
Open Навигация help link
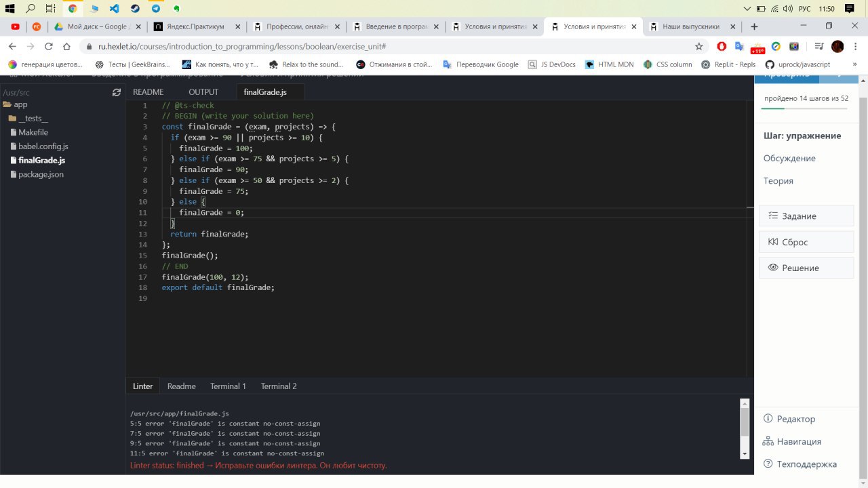[792, 441]
